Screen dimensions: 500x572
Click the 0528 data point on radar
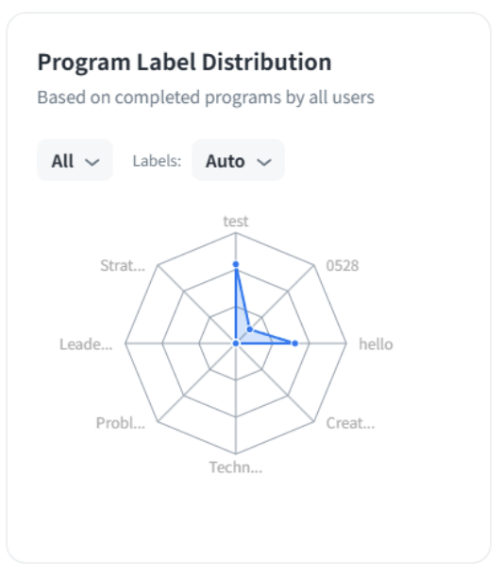pos(250,329)
